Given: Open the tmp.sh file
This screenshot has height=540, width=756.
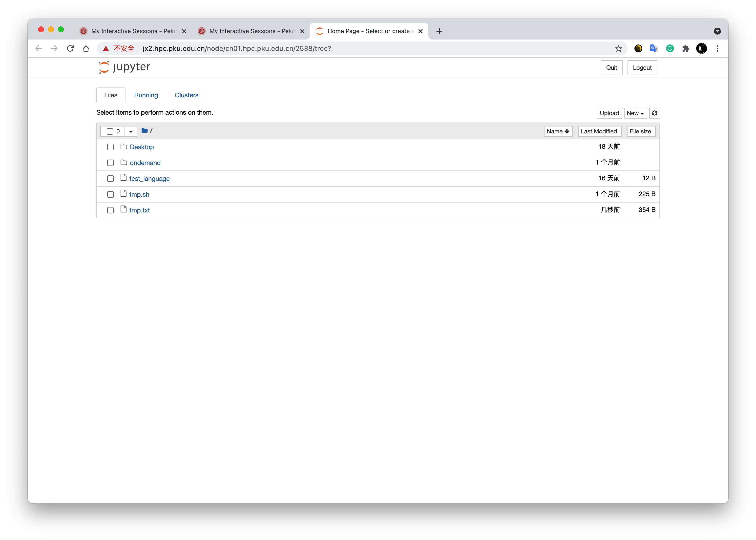Looking at the screenshot, I should pyautogui.click(x=139, y=194).
